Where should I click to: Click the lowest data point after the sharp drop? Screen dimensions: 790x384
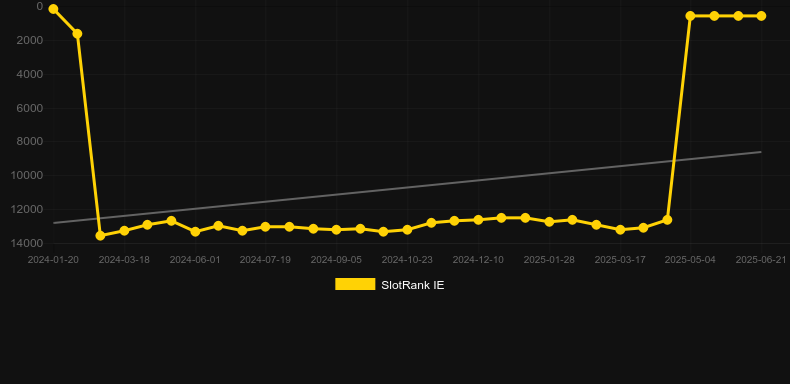pyautogui.click(x=100, y=235)
